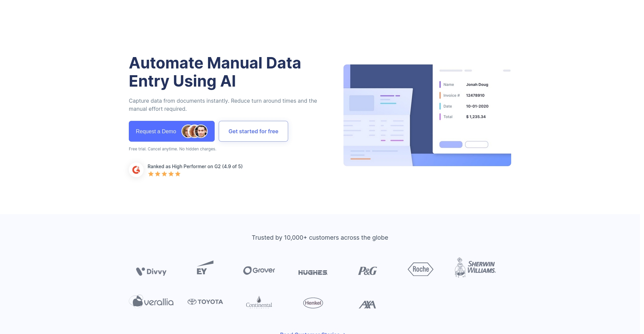Click the outlined button in illustration
Screen dimensions: 644x334
pyautogui.click(x=477, y=144)
